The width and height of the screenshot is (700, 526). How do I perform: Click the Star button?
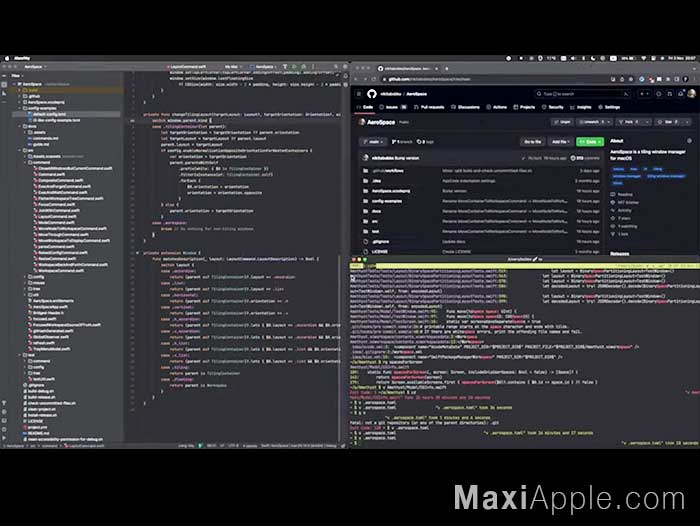click(x=672, y=122)
